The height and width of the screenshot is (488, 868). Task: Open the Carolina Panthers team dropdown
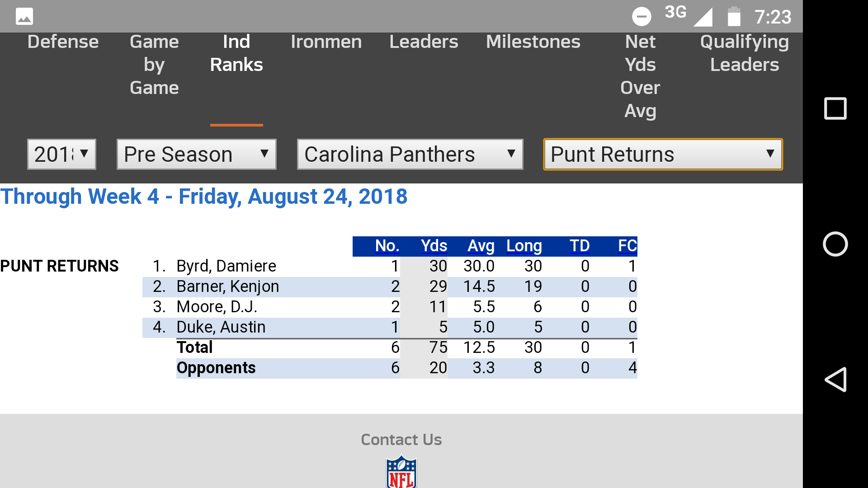(x=410, y=155)
